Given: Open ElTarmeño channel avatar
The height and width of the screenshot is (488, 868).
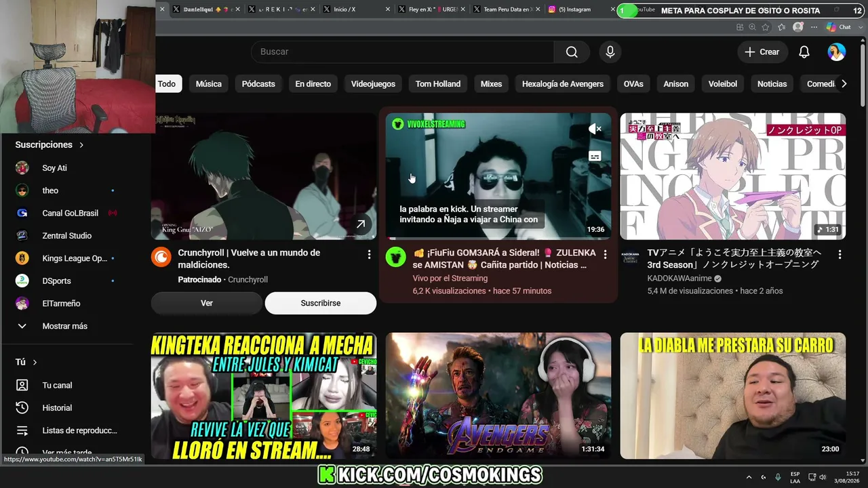Looking at the screenshot, I should 22,304.
